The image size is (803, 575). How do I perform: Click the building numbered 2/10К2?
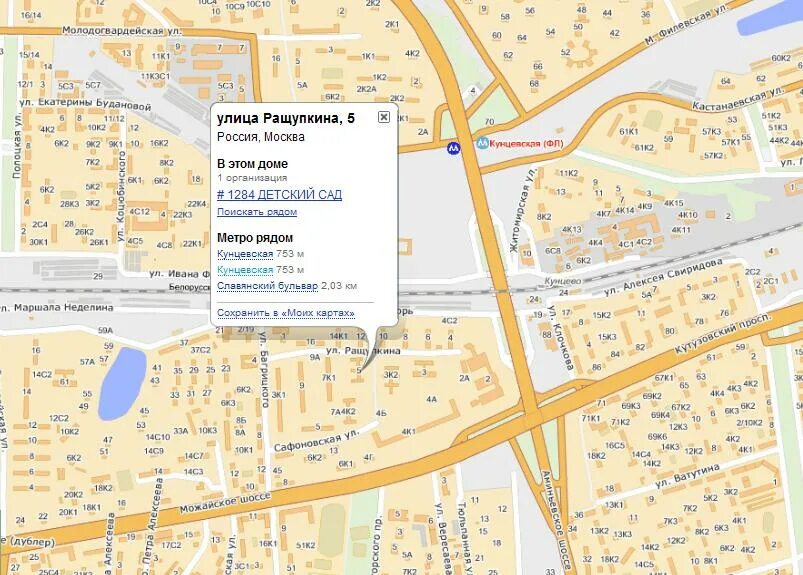749,423
